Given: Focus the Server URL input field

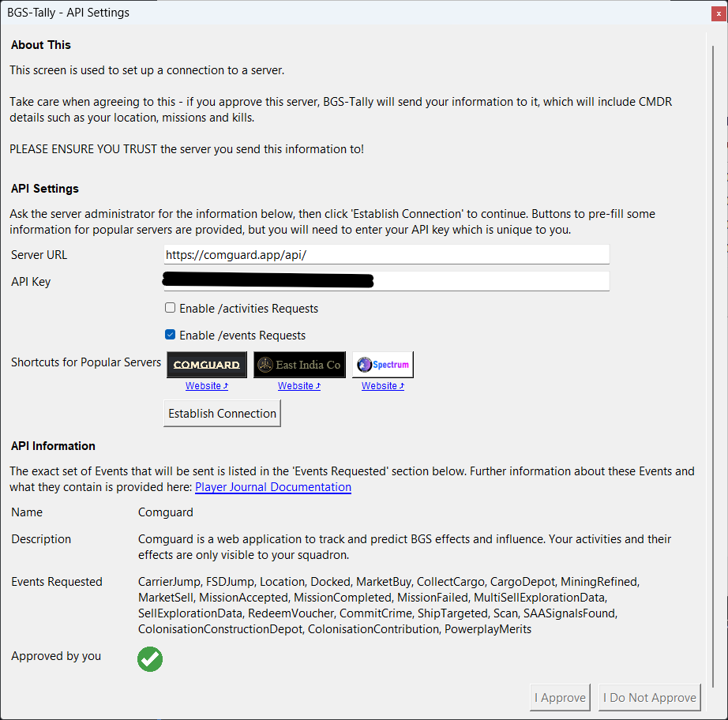Looking at the screenshot, I should tap(386, 254).
